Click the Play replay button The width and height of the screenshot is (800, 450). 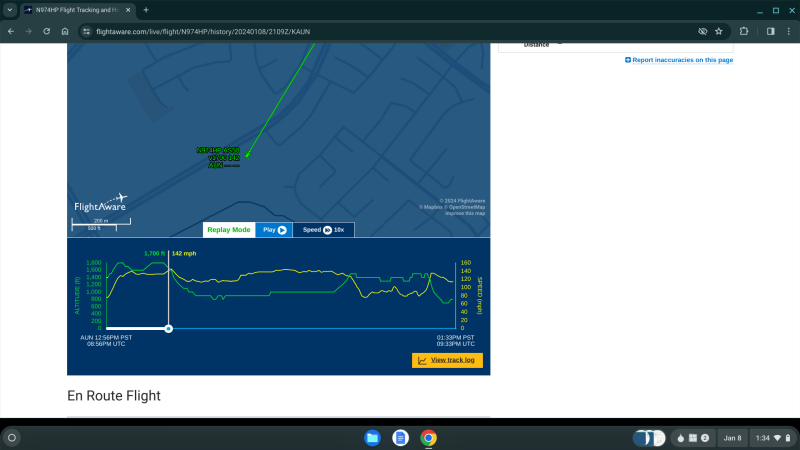point(274,230)
